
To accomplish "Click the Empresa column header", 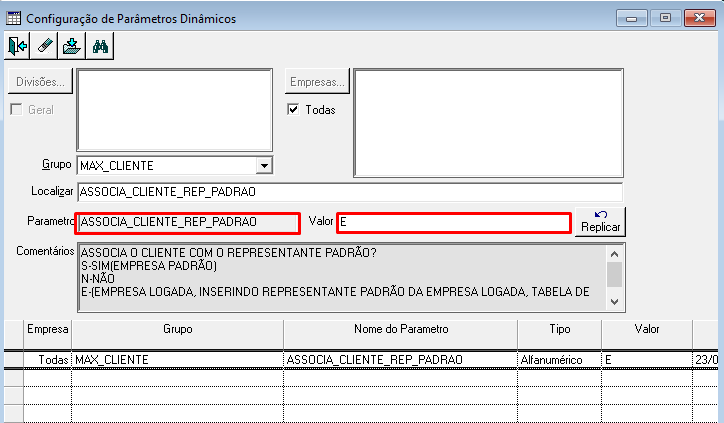I will 48,334.
